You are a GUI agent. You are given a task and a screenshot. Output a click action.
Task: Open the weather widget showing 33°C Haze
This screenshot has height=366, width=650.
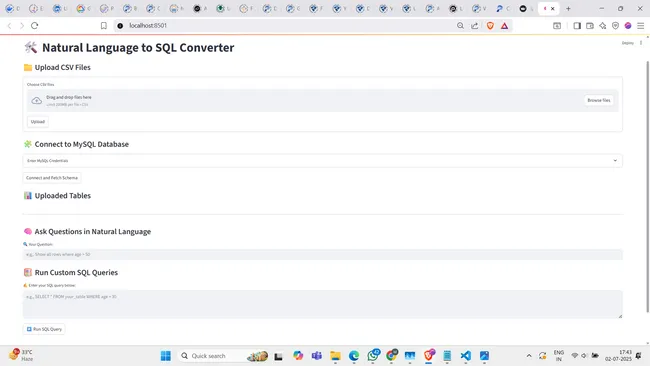click(x=22, y=355)
